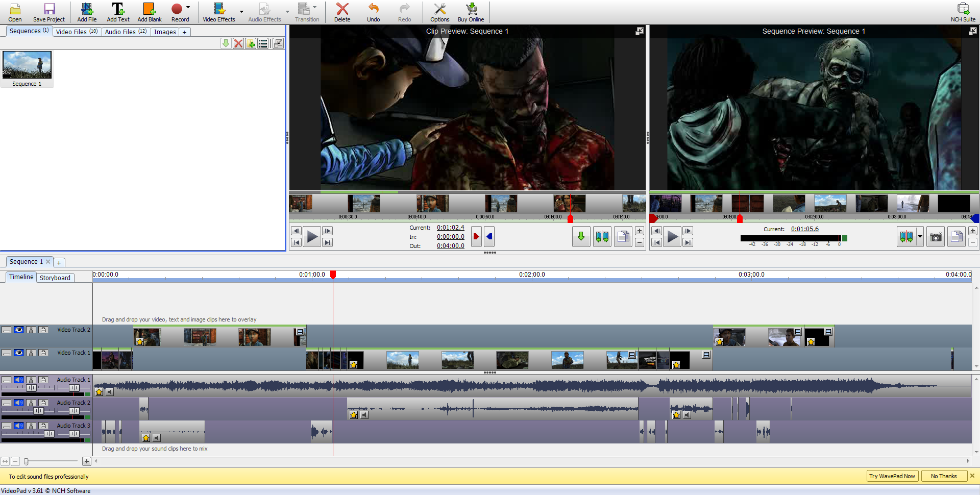Click the red X remove-item icon in bin
The width and height of the screenshot is (980, 495).
click(238, 43)
